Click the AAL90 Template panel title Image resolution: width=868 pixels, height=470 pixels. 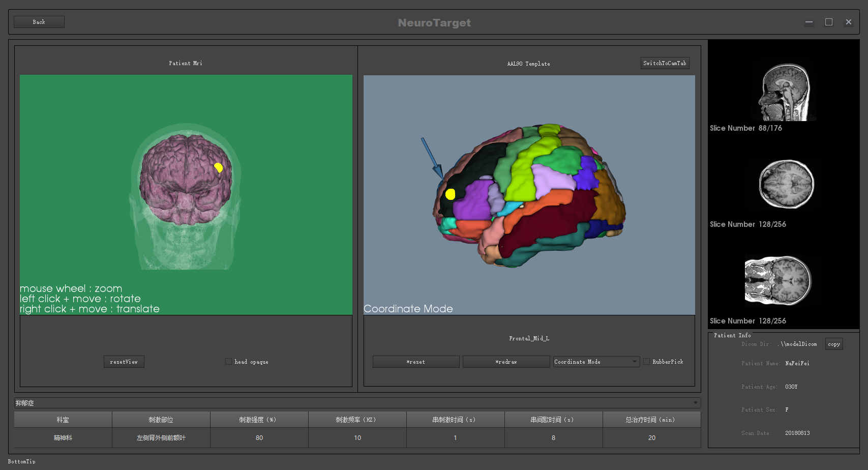pyautogui.click(x=529, y=64)
